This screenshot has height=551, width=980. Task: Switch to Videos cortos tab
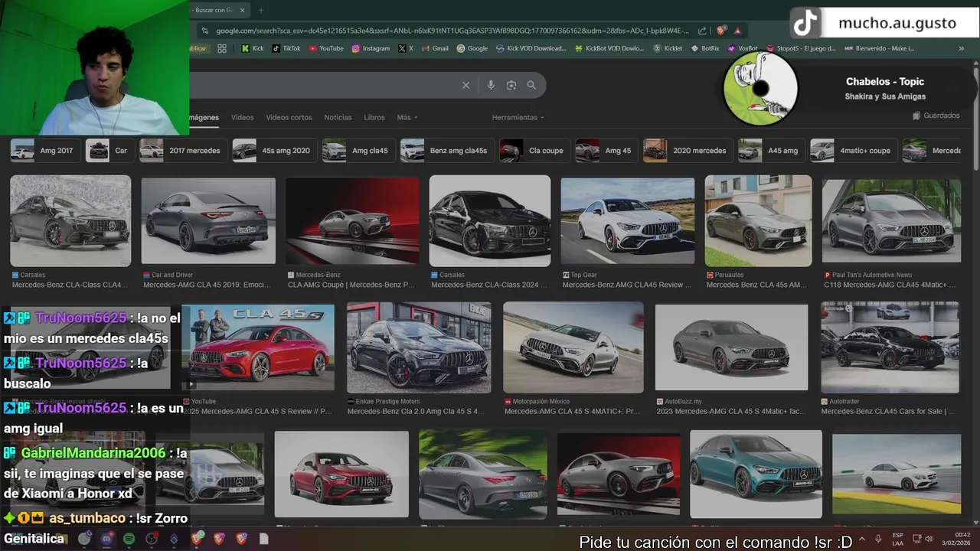(x=289, y=117)
